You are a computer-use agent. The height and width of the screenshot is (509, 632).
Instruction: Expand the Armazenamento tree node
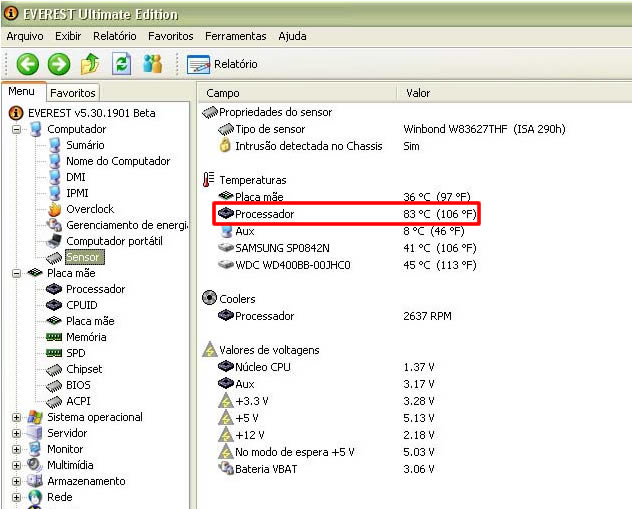pyautogui.click(x=16, y=482)
